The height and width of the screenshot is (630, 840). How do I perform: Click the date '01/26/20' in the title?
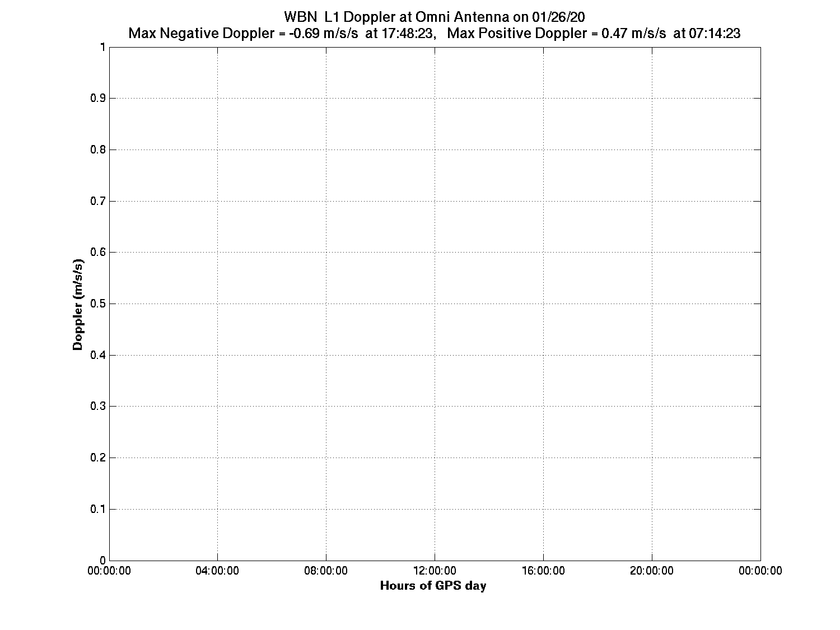[x=558, y=16]
